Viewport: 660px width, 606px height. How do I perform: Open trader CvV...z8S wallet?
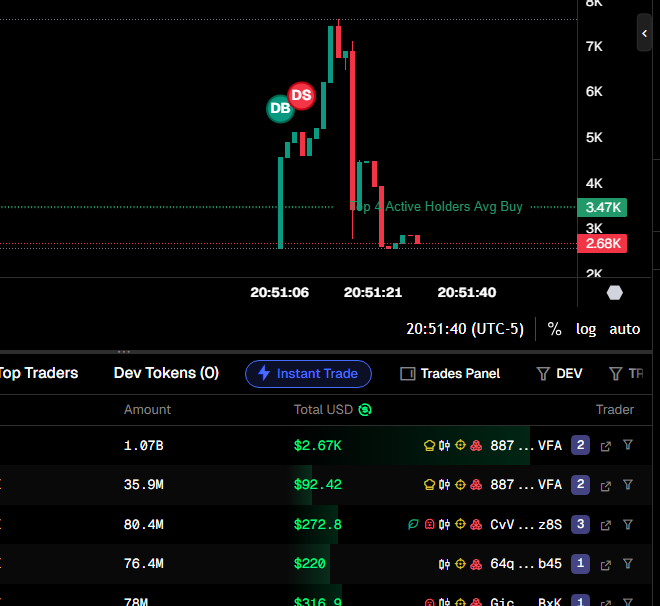click(526, 524)
